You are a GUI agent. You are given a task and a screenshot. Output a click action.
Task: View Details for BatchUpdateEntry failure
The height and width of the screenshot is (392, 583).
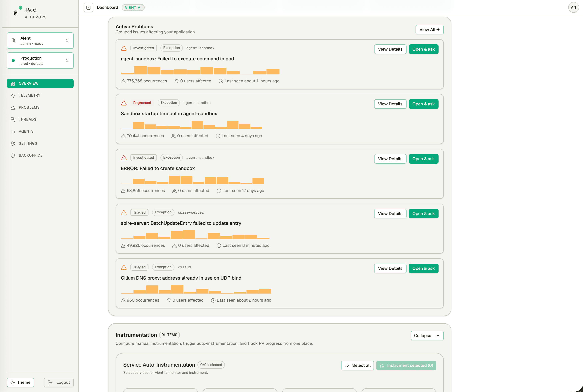(x=390, y=214)
